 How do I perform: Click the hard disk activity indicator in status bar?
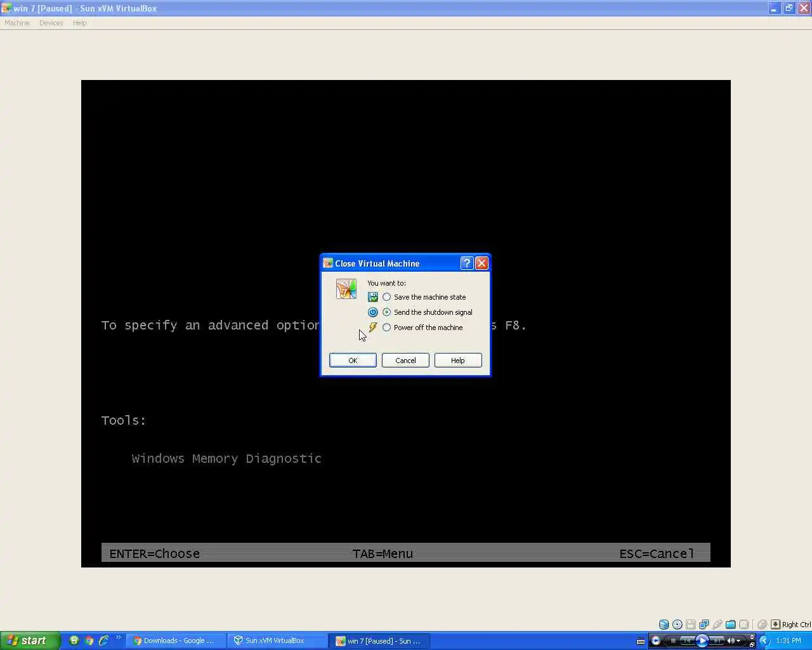pos(664,625)
